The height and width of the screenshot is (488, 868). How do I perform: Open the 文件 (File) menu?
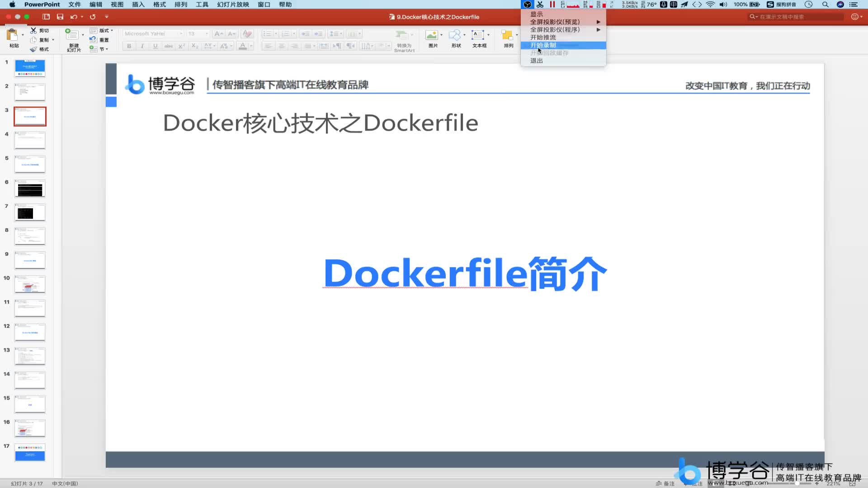click(75, 5)
